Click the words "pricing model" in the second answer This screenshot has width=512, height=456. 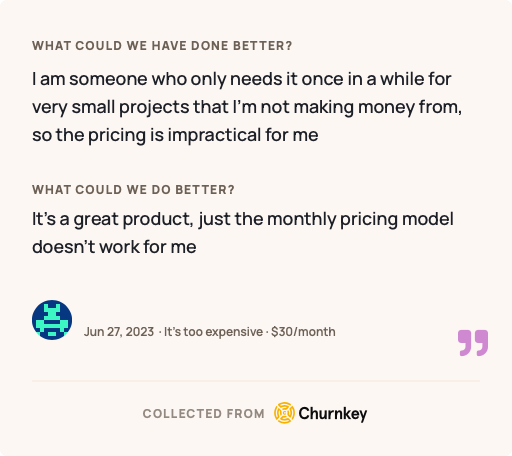(397, 220)
